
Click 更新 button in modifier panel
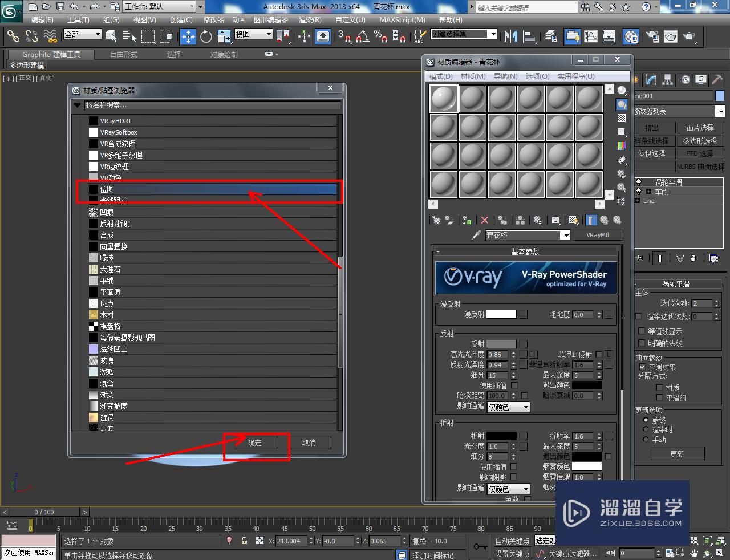pyautogui.click(x=677, y=454)
